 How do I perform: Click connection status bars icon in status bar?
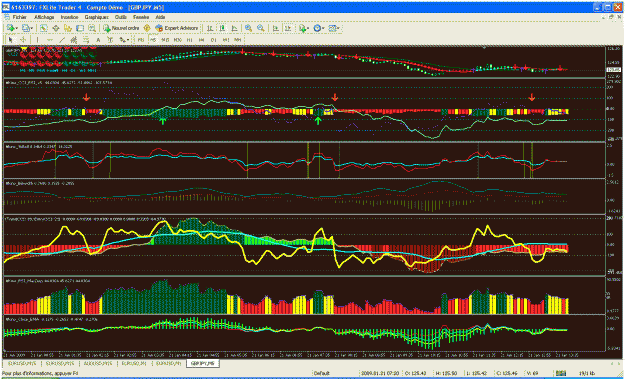[560, 373]
